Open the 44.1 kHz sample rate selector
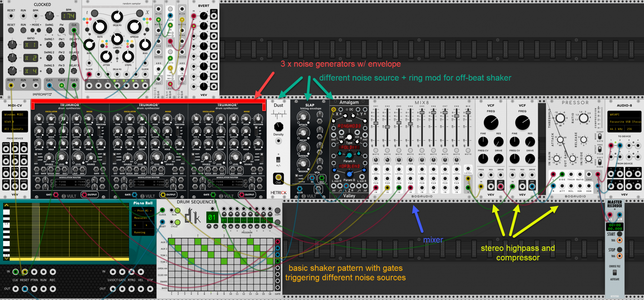Screen dimensions: 644x300 [x=616, y=129]
